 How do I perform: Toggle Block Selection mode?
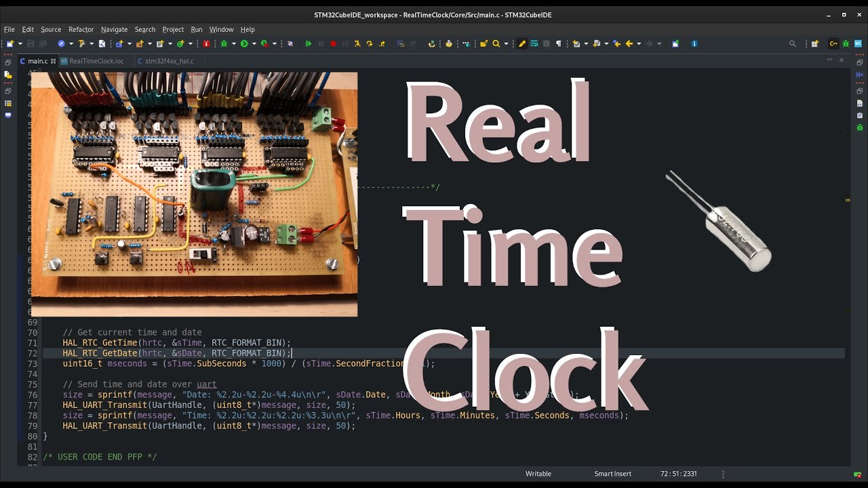pos(546,43)
